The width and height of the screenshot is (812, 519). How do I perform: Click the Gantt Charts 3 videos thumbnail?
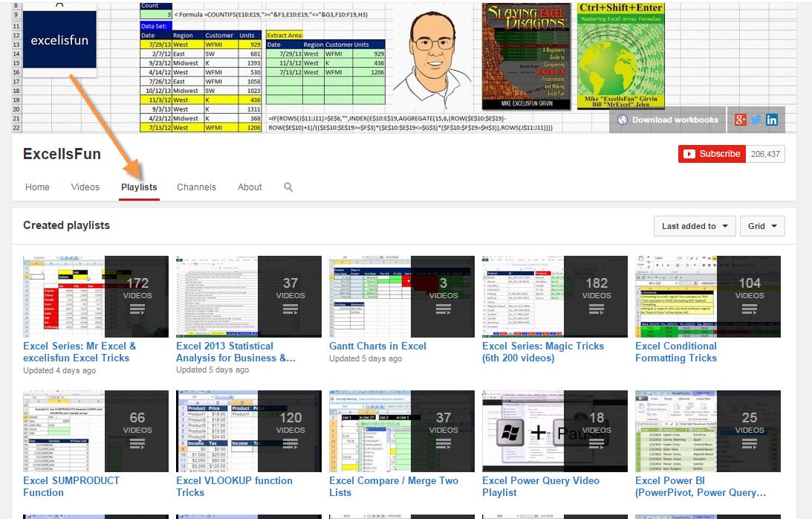tap(402, 297)
